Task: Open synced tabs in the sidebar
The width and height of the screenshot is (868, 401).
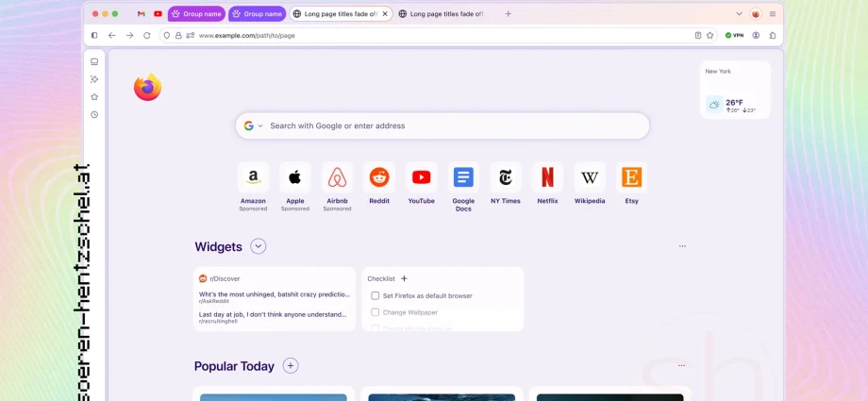Action: pos(94,61)
